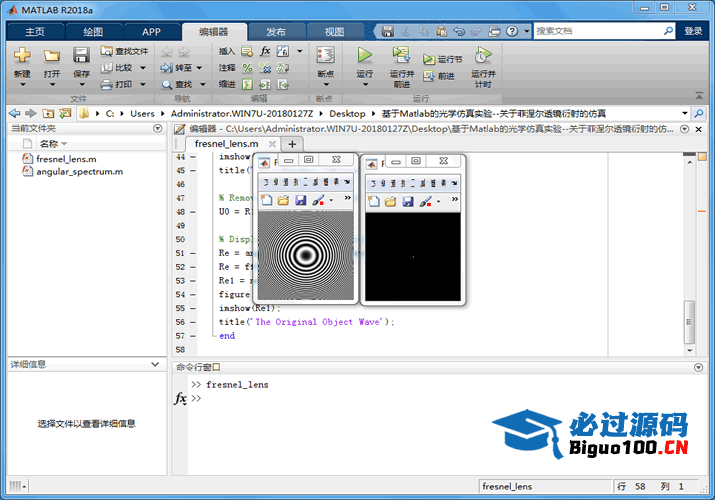Click breakpoint dash at line 56

click(193, 322)
